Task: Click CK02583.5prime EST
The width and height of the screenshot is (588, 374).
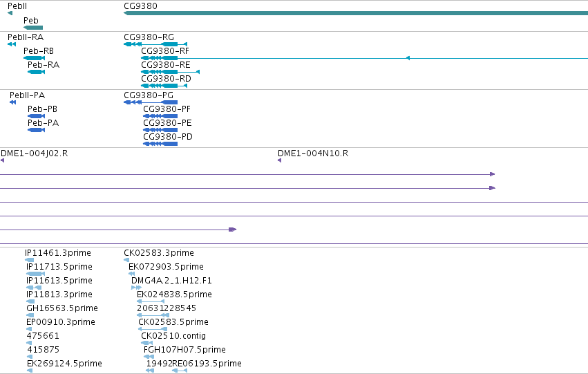Action: click(173, 322)
